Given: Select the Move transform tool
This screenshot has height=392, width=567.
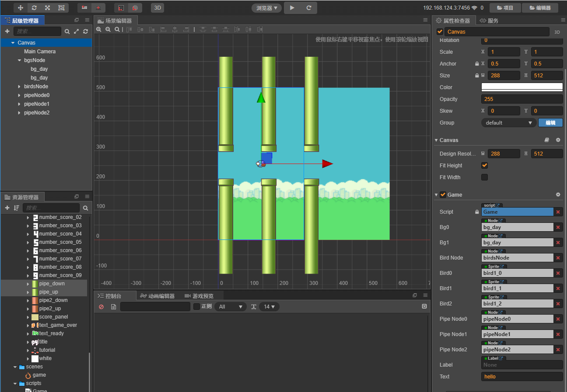Looking at the screenshot, I should click(21, 8).
